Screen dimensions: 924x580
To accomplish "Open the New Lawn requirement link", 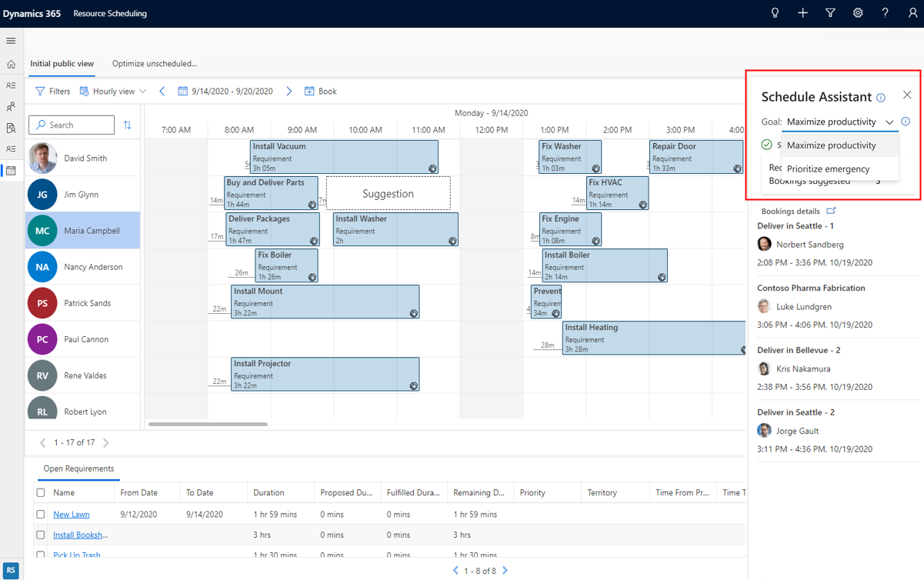I will 71,514.
